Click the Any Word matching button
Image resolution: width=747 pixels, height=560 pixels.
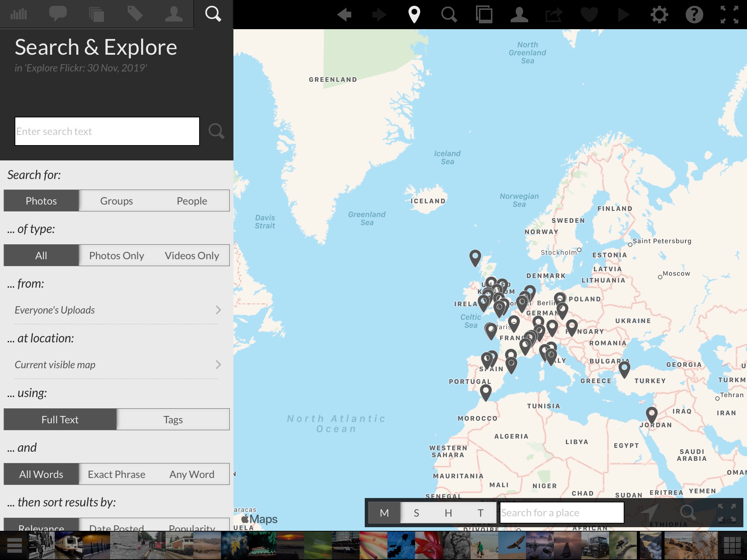(190, 474)
